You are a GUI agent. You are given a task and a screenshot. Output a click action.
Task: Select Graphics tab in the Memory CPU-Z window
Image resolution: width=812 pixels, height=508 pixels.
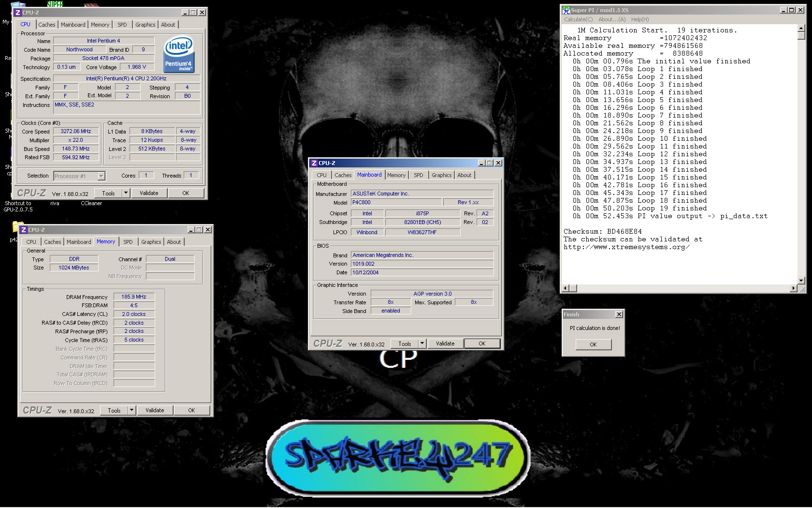151,242
